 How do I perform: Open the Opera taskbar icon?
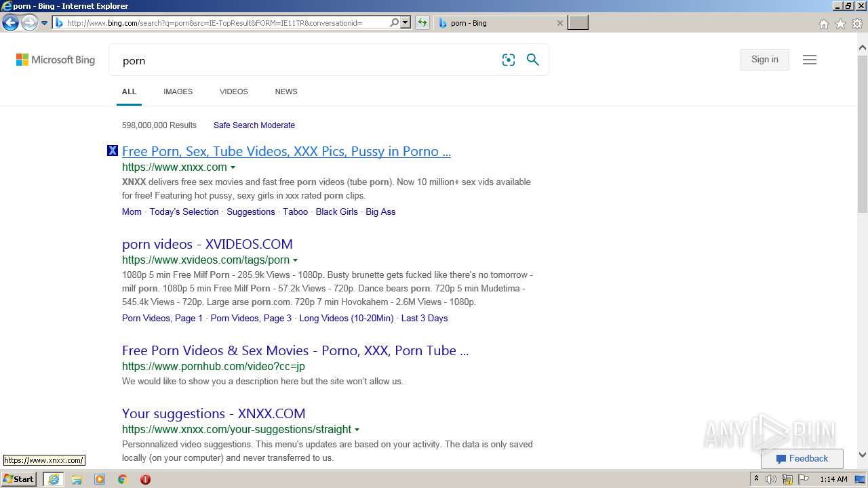coord(145,479)
